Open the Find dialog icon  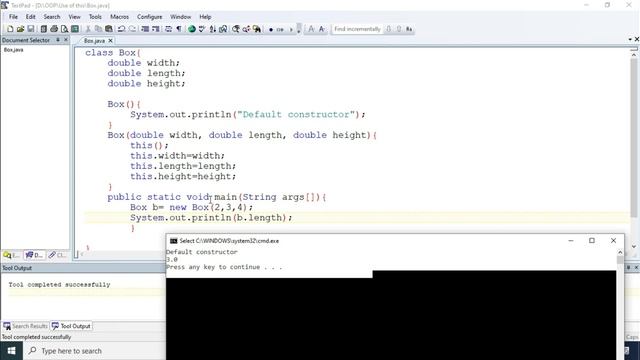click(x=236, y=29)
